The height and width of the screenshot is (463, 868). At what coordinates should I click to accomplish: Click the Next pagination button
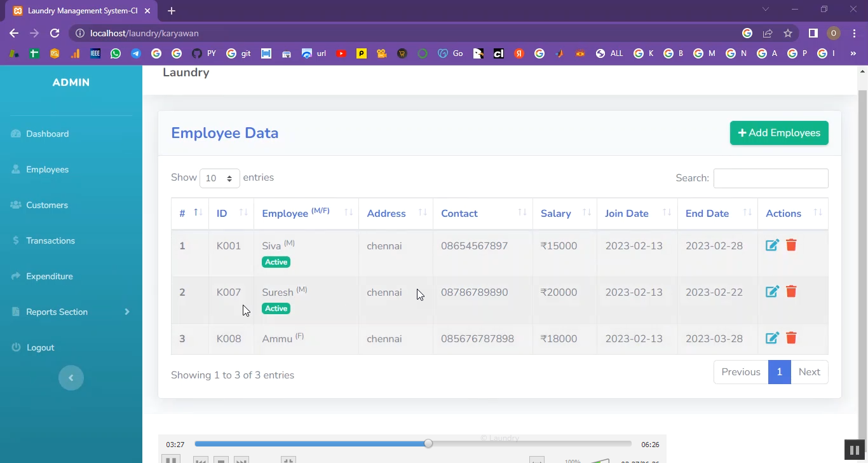click(x=809, y=372)
